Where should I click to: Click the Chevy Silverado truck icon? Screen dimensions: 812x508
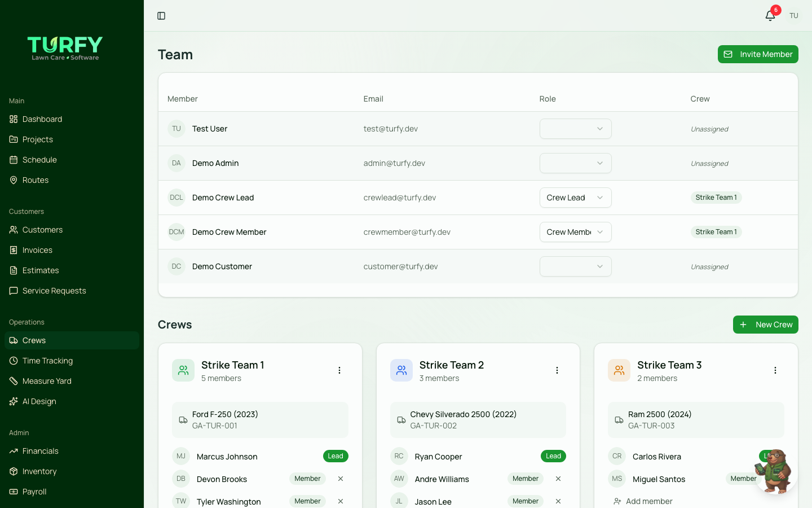pos(401,420)
